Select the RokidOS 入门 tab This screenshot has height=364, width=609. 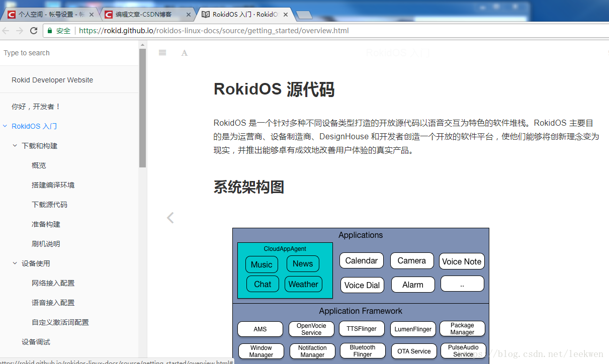click(x=245, y=15)
